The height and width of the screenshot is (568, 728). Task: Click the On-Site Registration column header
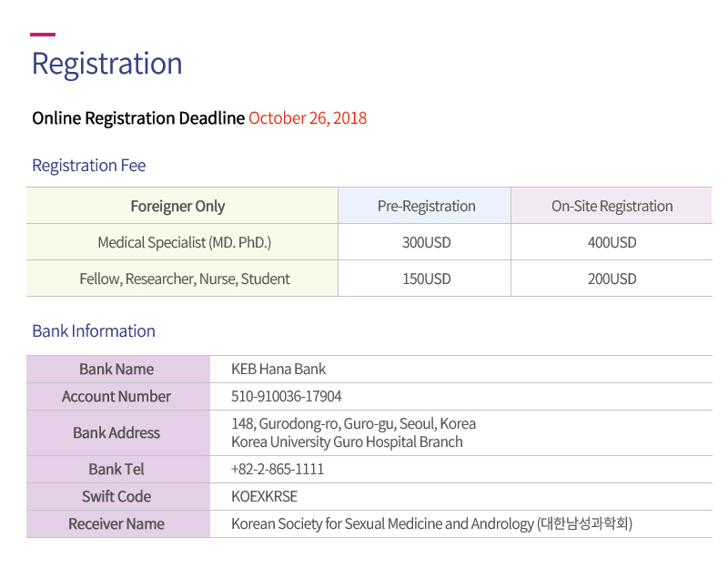pyautogui.click(x=612, y=206)
